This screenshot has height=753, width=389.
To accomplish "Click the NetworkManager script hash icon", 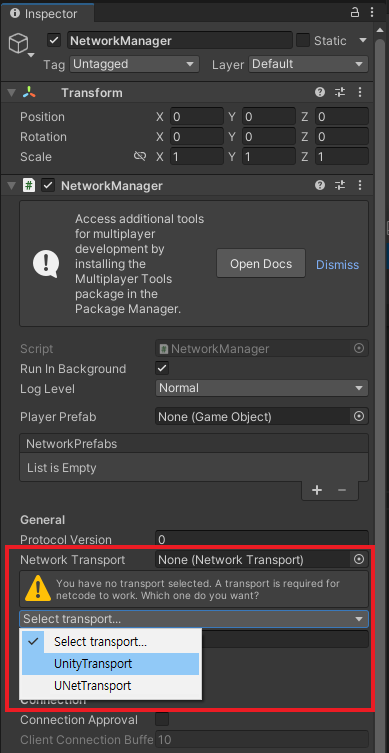I will (x=29, y=185).
